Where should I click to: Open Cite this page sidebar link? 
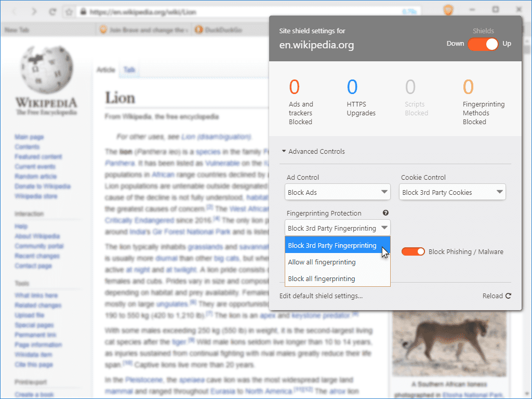coord(34,364)
